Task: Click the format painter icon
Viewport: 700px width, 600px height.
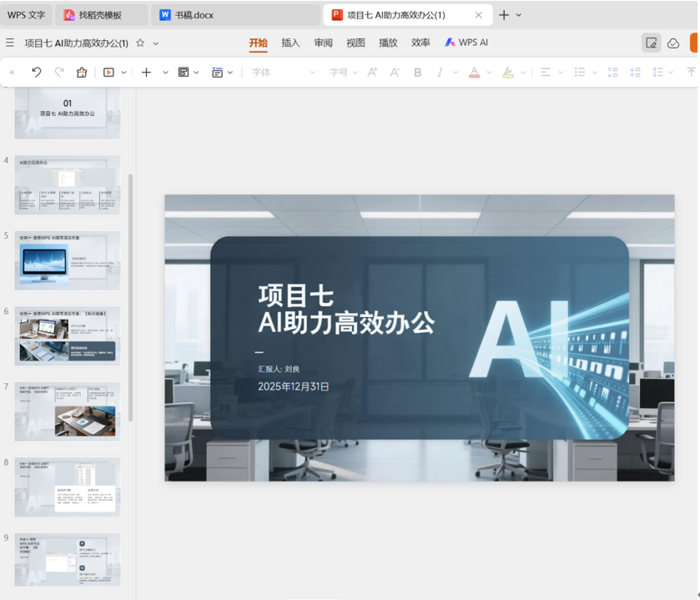Action: click(81, 73)
